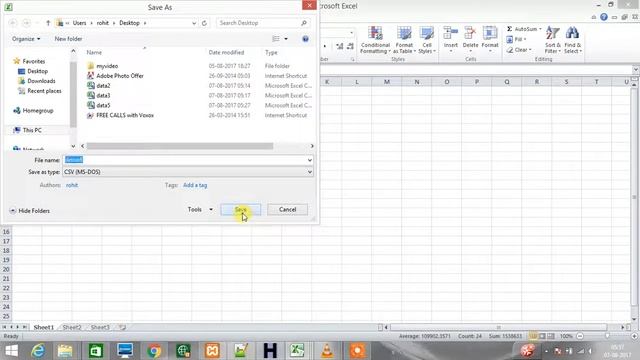Select the data3 Excel file
The image size is (640, 360).
103,96
